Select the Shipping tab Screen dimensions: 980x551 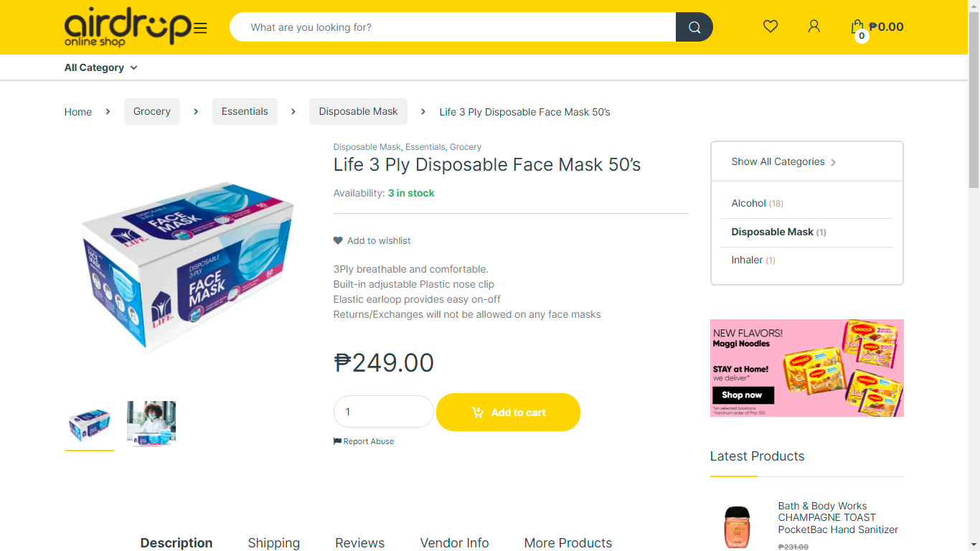[x=273, y=542]
